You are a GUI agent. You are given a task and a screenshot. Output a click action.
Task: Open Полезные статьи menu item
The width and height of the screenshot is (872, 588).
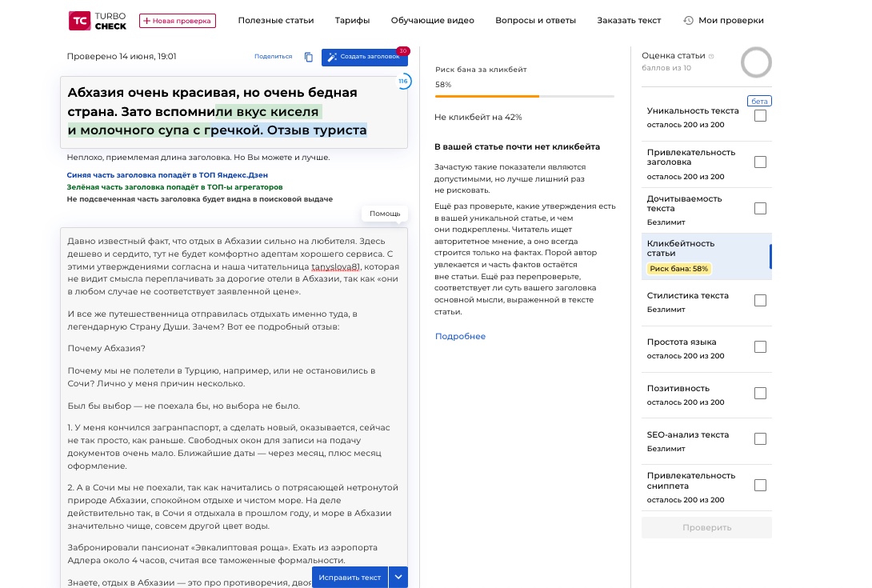pos(276,21)
